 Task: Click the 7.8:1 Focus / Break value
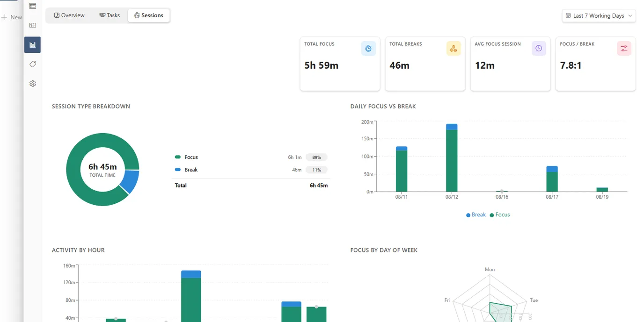(571, 65)
